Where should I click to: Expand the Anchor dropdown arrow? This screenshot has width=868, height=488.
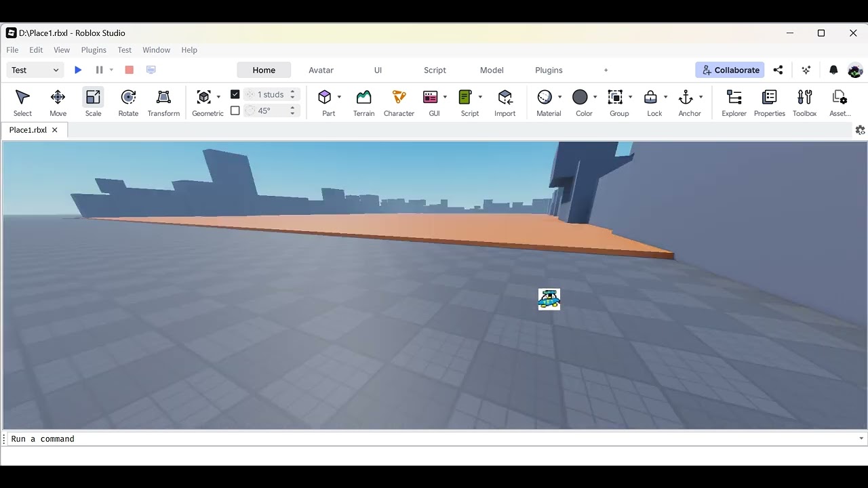(701, 97)
